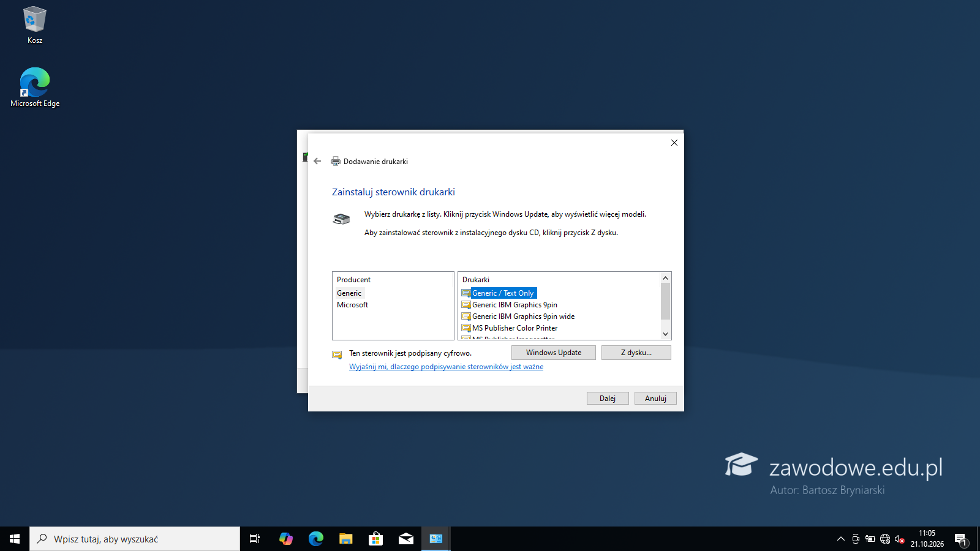The height and width of the screenshot is (551, 980).
Task: Open driver signing explanation link
Action: [446, 367]
